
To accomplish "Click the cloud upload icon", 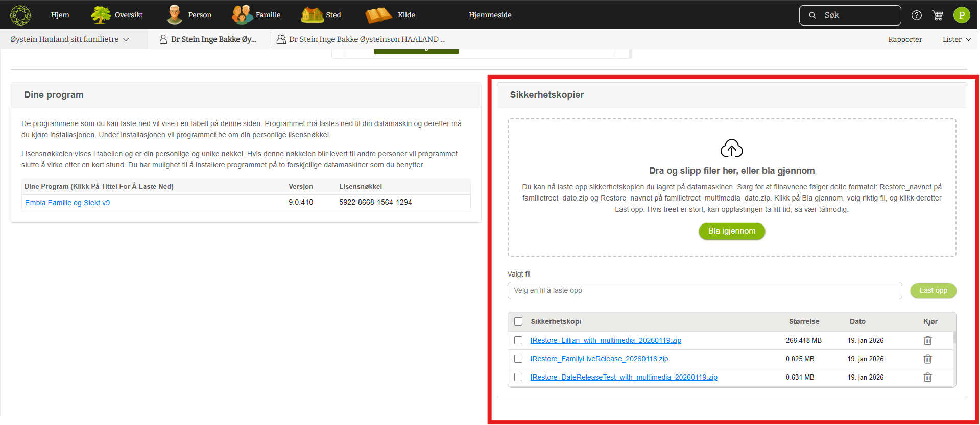I will pos(731,148).
